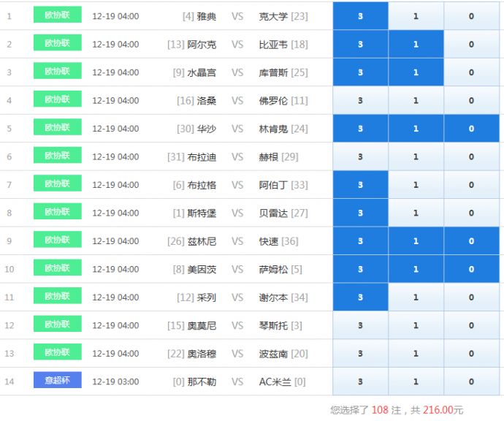Image resolution: width=504 pixels, height=421 pixels.
Task: Deselect the 3 option for 斯特堡 vs 贝雷达
Action: pyautogui.click(x=360, y=213)
